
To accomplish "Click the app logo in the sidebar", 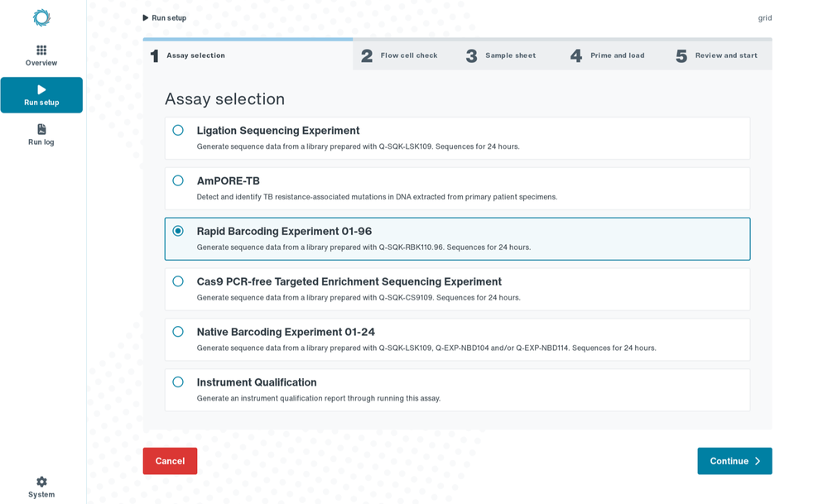I will [41, 18].
